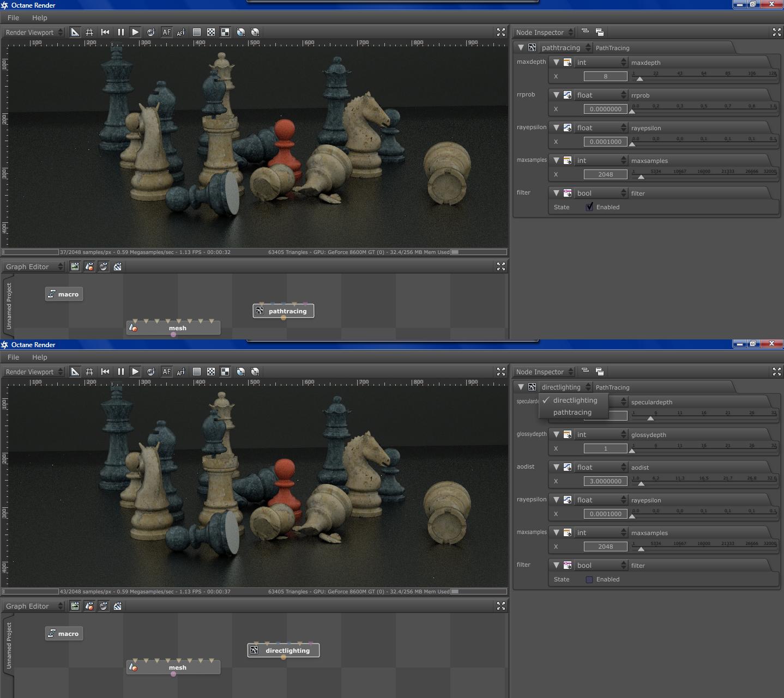This screenshot has width=784, height=698.
Task: Collapse the maxdepth section triangle
Action: click(x=556, y=62)
